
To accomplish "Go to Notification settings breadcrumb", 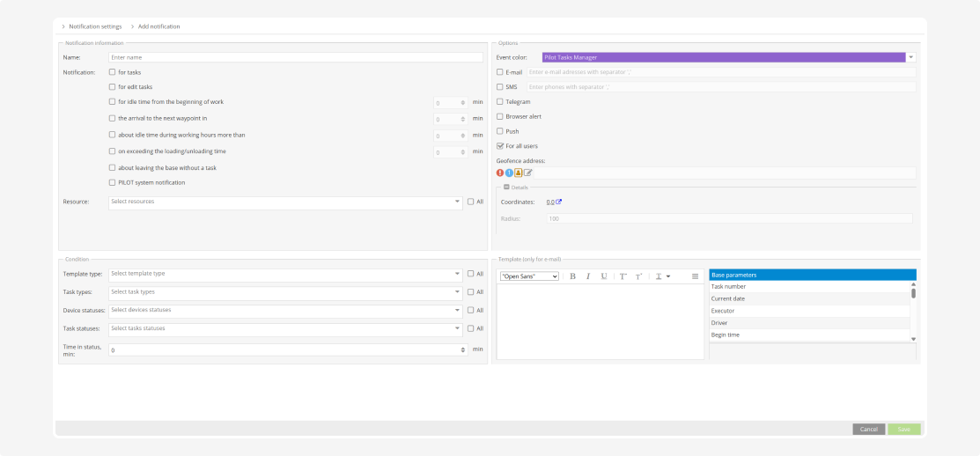I will [x=95, y=26].
